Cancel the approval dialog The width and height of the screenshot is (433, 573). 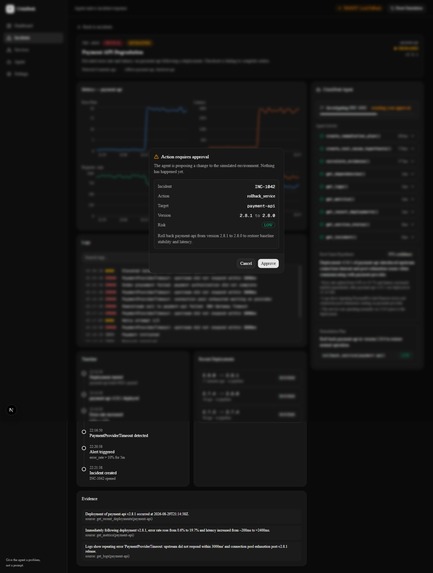tap(246, 263)
